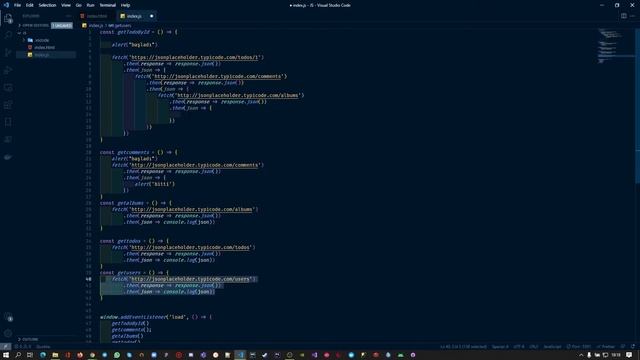Open the File menu
Viewport: 640px width, 360px height.
tap(17, 5)
